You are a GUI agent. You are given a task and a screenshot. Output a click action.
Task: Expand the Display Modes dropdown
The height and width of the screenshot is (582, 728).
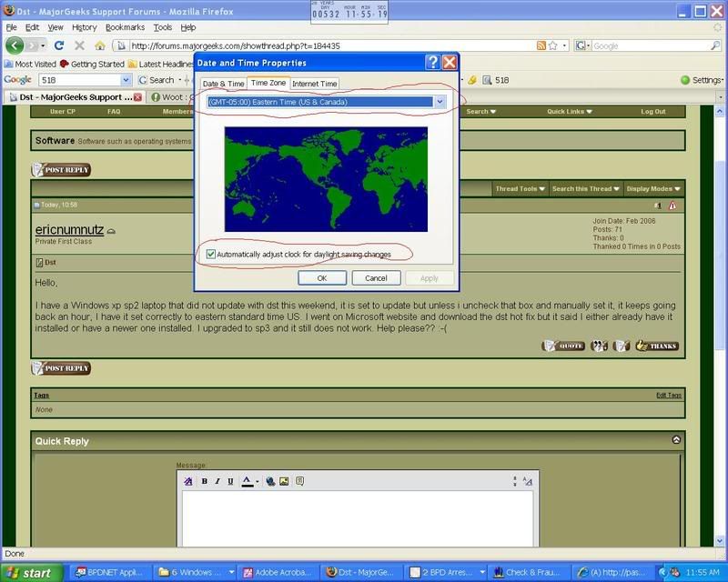click(652, 189)
